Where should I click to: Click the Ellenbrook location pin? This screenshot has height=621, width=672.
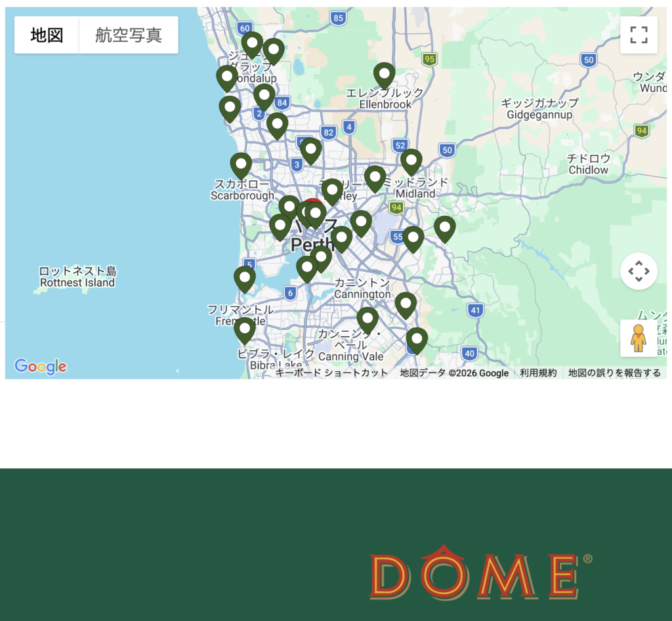(385, 75)
